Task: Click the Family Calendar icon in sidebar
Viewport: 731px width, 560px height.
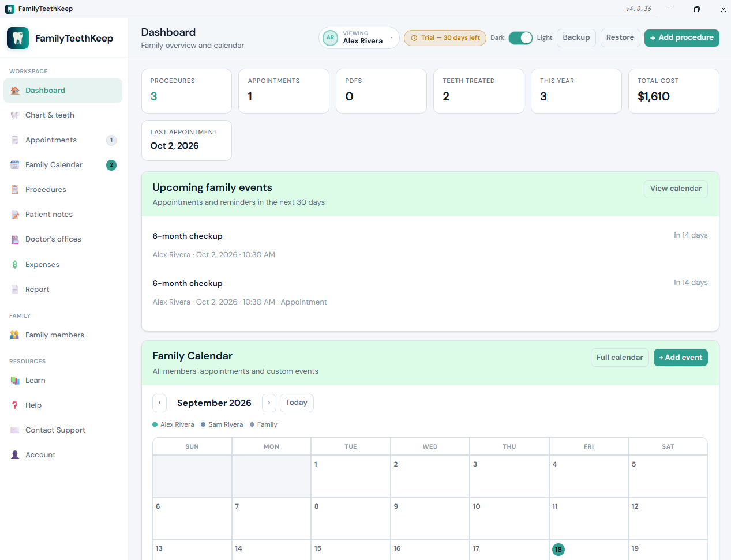Action: pyautogui.click(x=15, y=165)
